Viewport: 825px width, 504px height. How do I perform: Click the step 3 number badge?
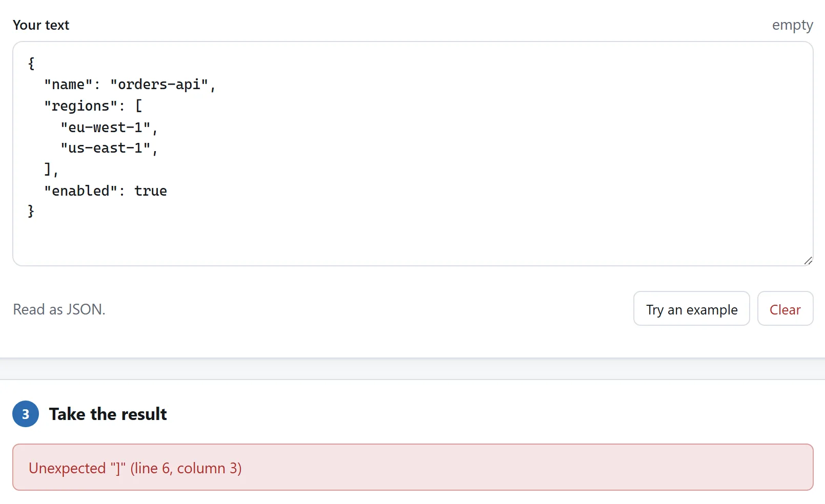pos(26,414)
